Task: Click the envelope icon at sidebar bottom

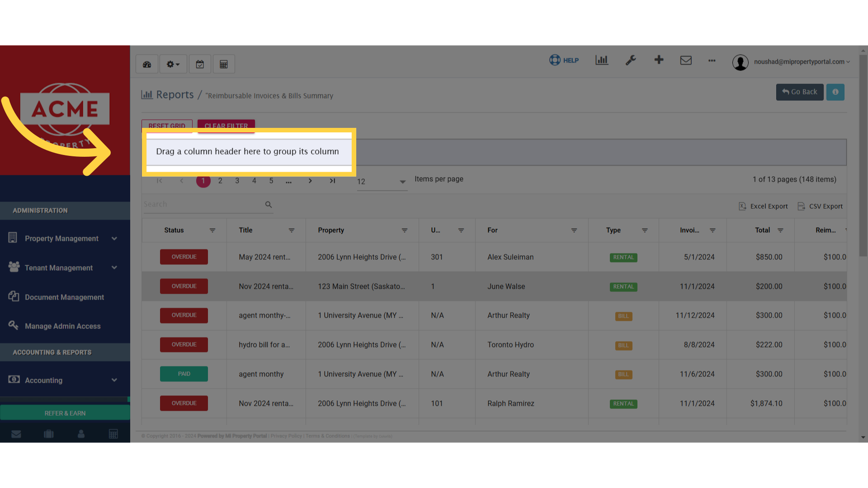Action: coord(16,434)
